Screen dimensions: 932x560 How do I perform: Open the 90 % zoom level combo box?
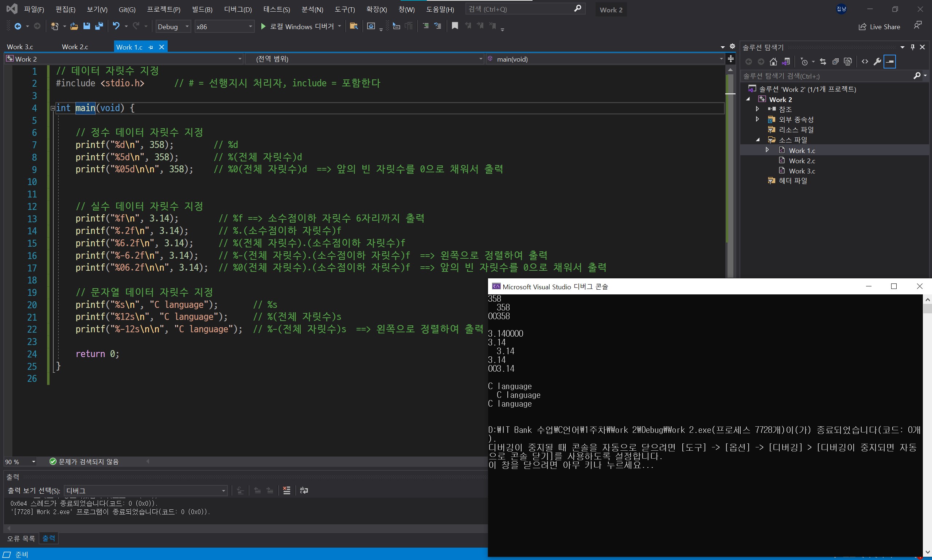[x=20, y=462]
